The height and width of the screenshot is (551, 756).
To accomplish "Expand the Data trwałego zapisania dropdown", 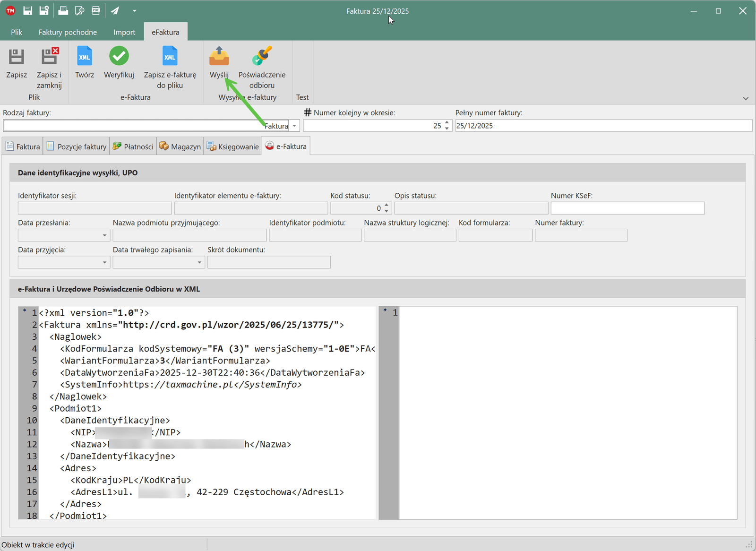I will (199, 262).
